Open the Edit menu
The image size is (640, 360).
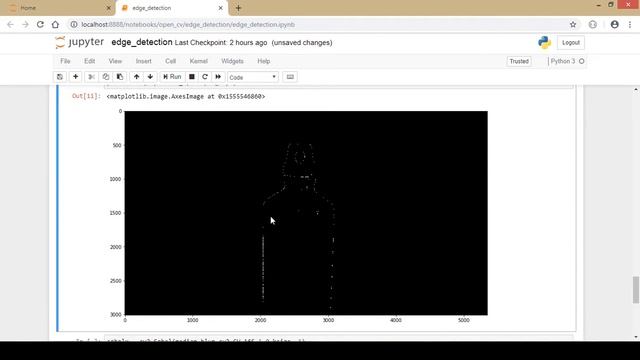[89, 61]
